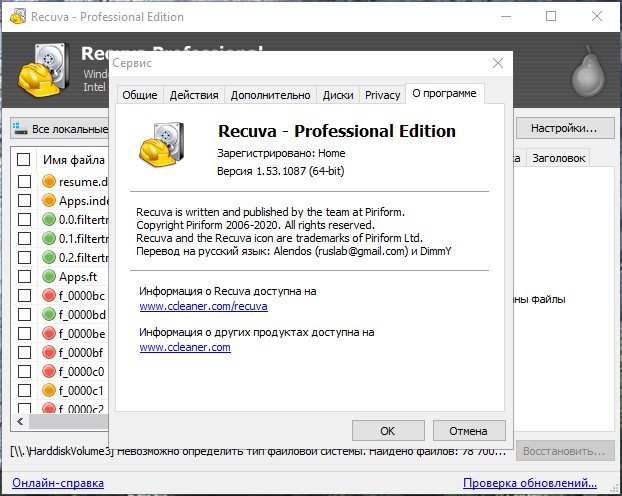This screenshot has width=622, height=496.
Task: Click green status dot for 0.0.filtertrie
Action: pyautogui.click(x=49, y=219)
